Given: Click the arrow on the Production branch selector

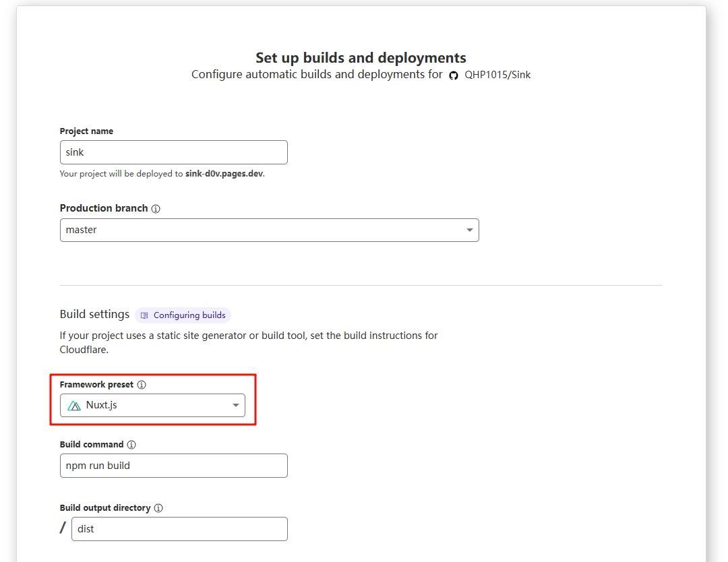Looking at the screenshot, I should (469, 230).
